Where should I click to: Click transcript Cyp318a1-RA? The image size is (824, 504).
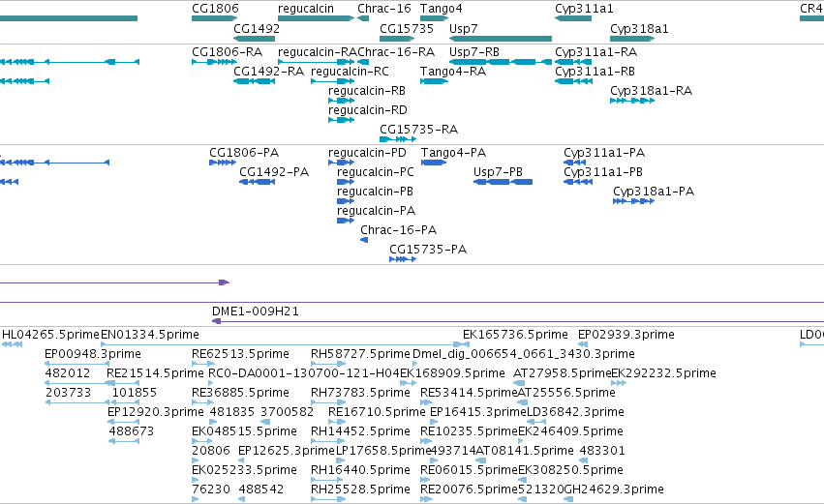click(632, 101)
